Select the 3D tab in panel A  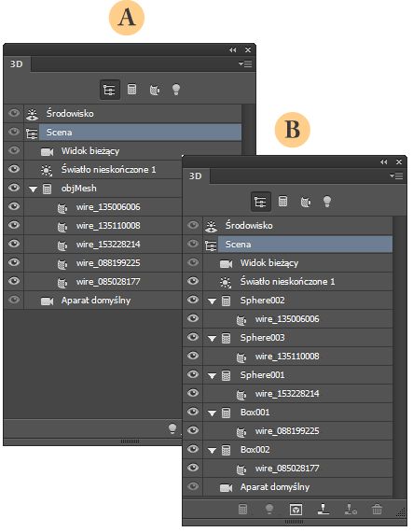[16, 63]
